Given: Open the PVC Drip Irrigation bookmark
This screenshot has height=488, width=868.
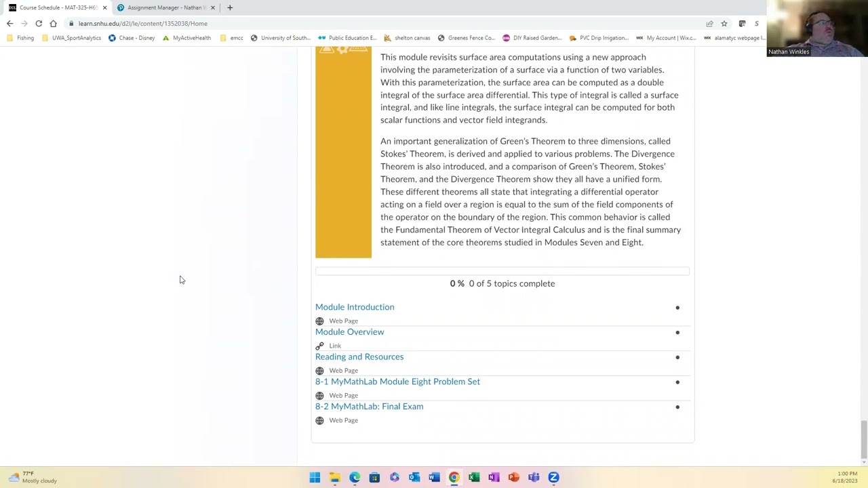Looking at the screenshot, I should point(599,38).
